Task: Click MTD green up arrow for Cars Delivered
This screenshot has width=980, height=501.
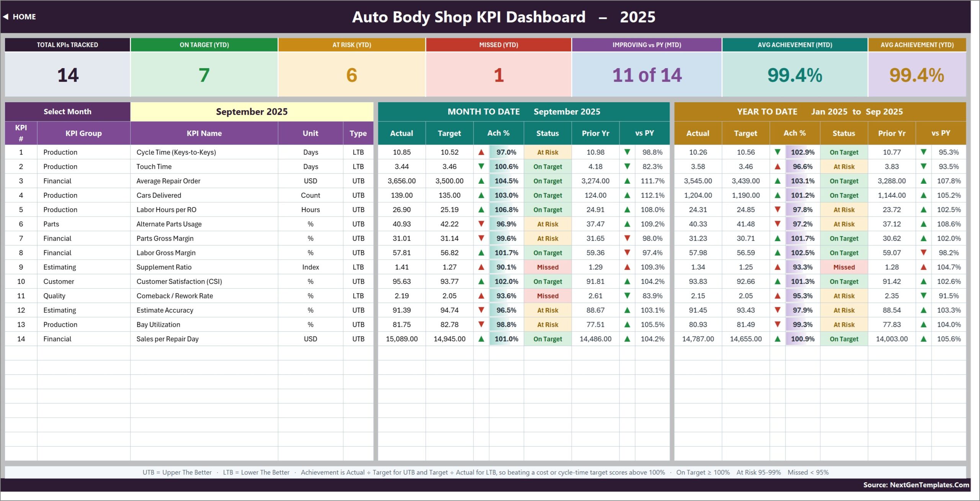Action: [x=481, y=195]
